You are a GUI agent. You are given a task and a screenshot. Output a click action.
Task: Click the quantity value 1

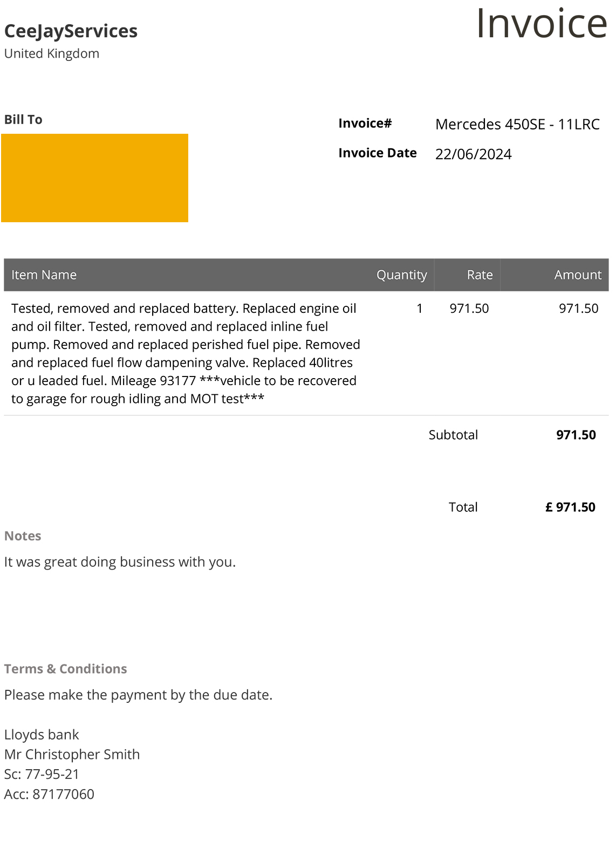(419, 309)
